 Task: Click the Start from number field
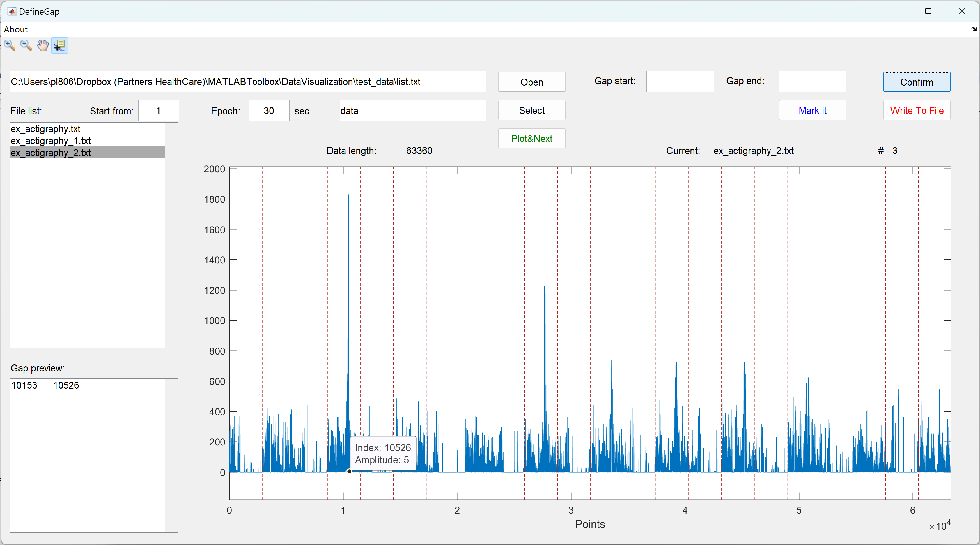click(x=158, y=110)
